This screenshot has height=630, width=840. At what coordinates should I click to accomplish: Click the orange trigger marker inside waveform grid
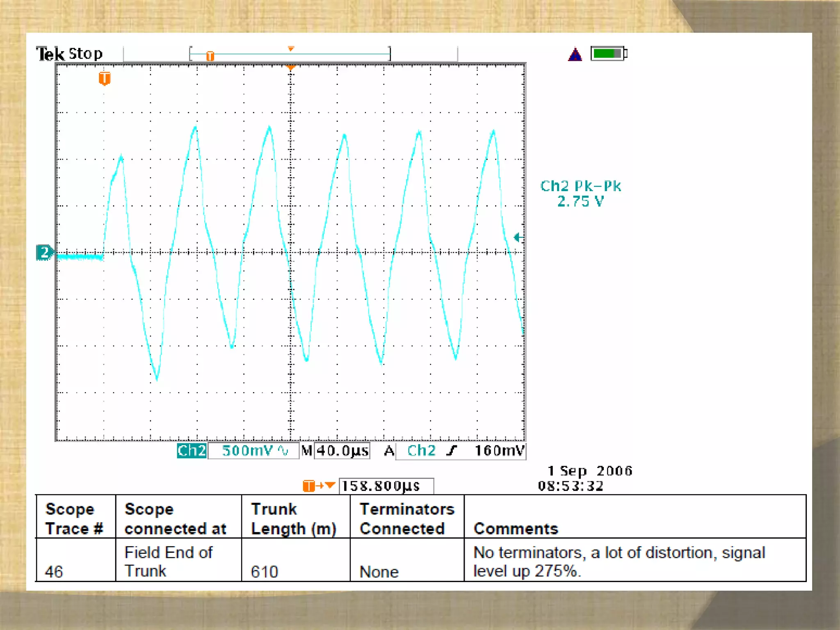pyautogui.click(x=105, y=78)
